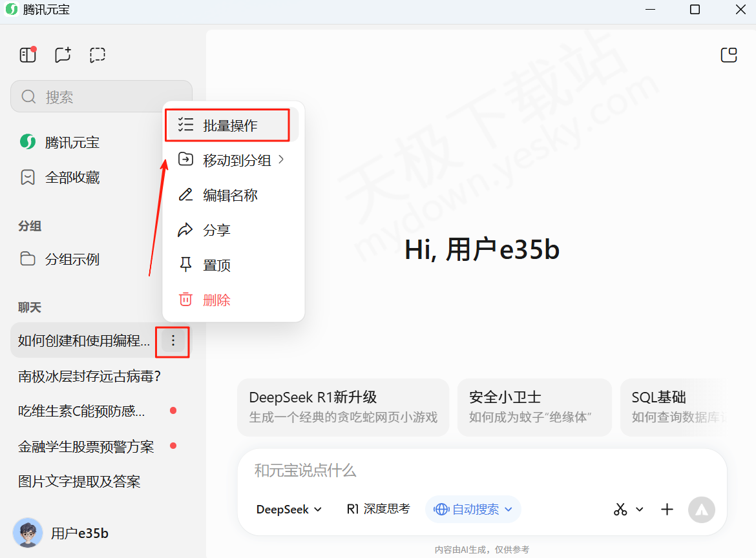
Task: Click the green Tencent Yuanbao logo in sidebar
Action: click(28, 142)
